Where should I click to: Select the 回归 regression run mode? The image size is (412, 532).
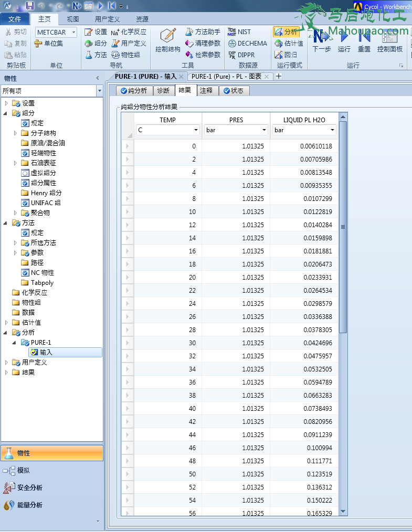point(286,55)
